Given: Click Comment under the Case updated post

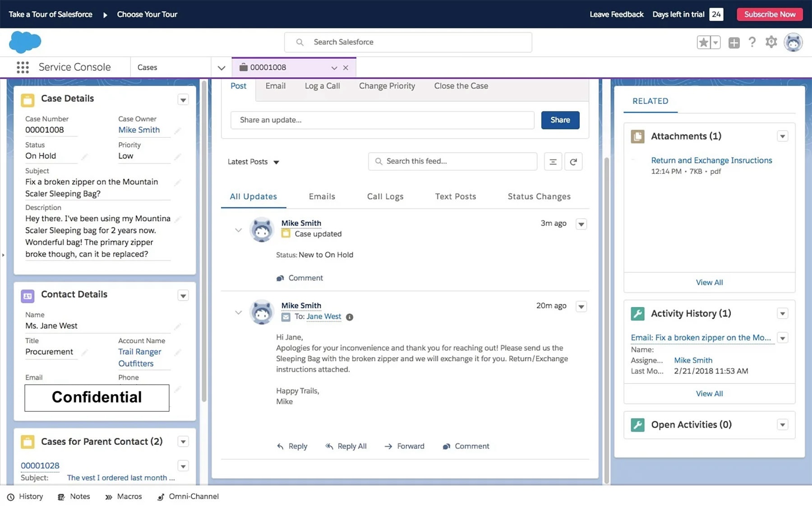Looking at the screenshot, I should 300,278.
